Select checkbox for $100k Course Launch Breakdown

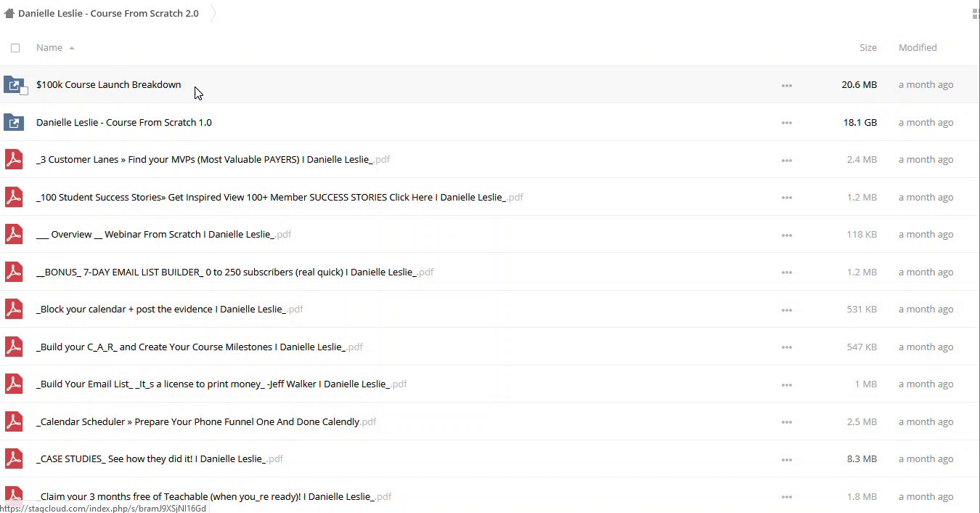(x=24, y=91)
